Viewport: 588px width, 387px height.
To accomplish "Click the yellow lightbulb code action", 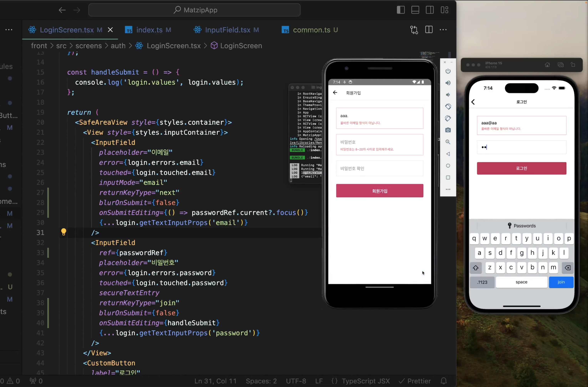I will coord(63,232).
